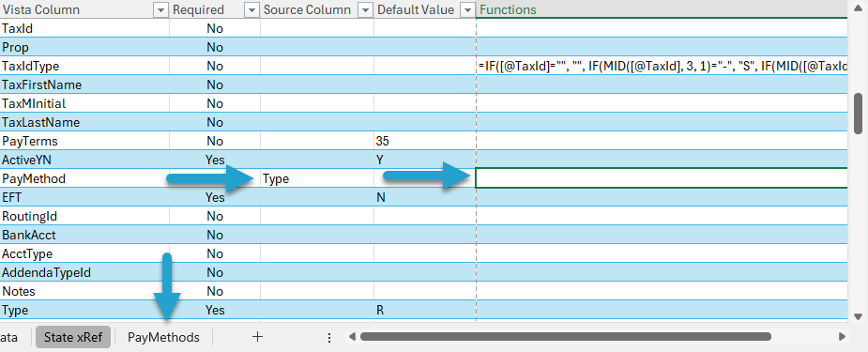Select the State xRef sheet tab

pyautogui.click(x=73, y=337)
